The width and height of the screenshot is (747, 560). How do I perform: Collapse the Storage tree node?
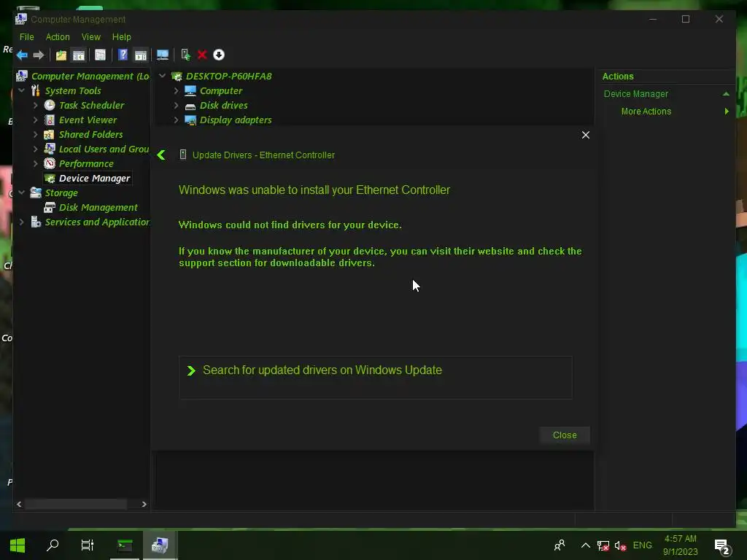point(21,192)
